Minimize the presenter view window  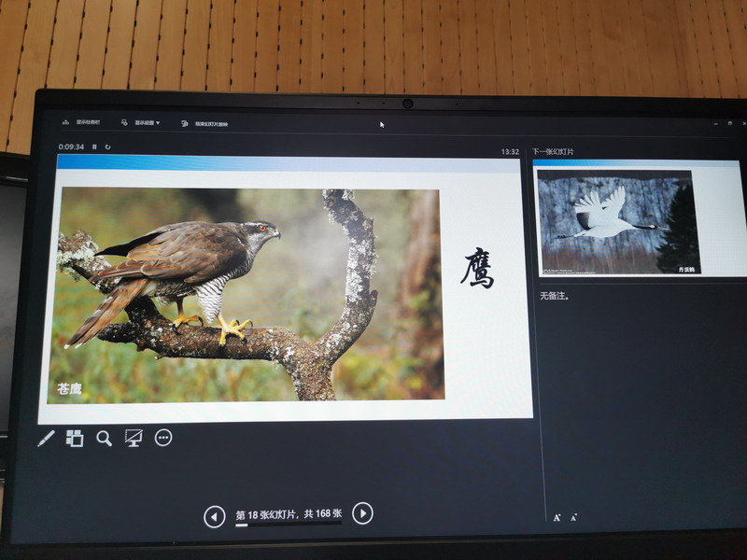[715, 124]
